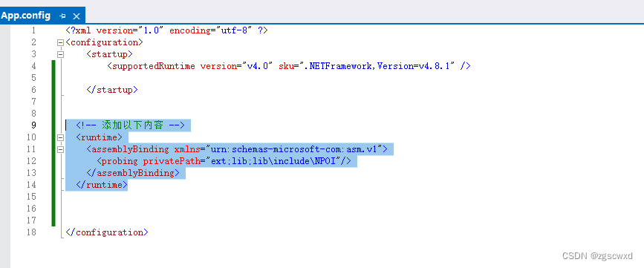Collapse the runtime element on line 10
Screen dimensions: 644x268
pos(61,137)
